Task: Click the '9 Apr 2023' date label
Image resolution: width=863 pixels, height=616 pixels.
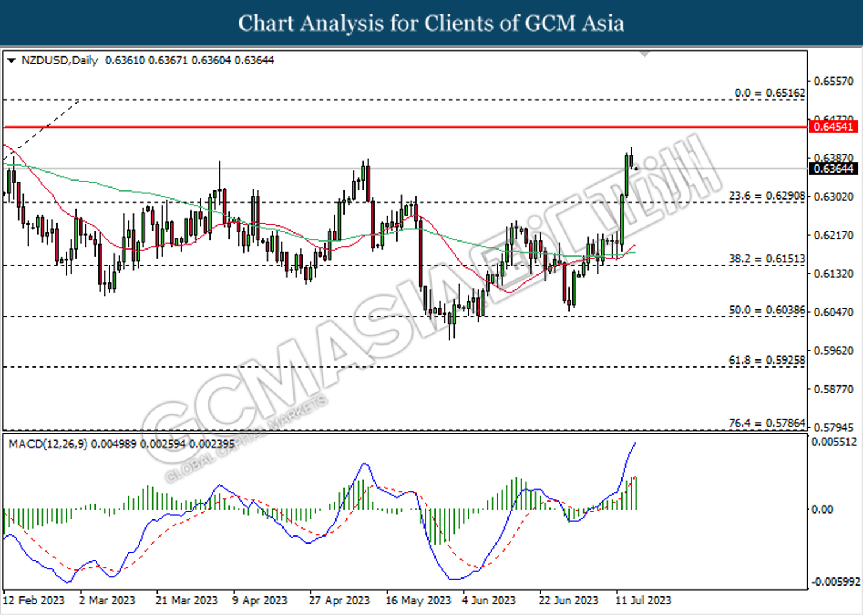Action: pyautogui.click(x=259, y=600)
